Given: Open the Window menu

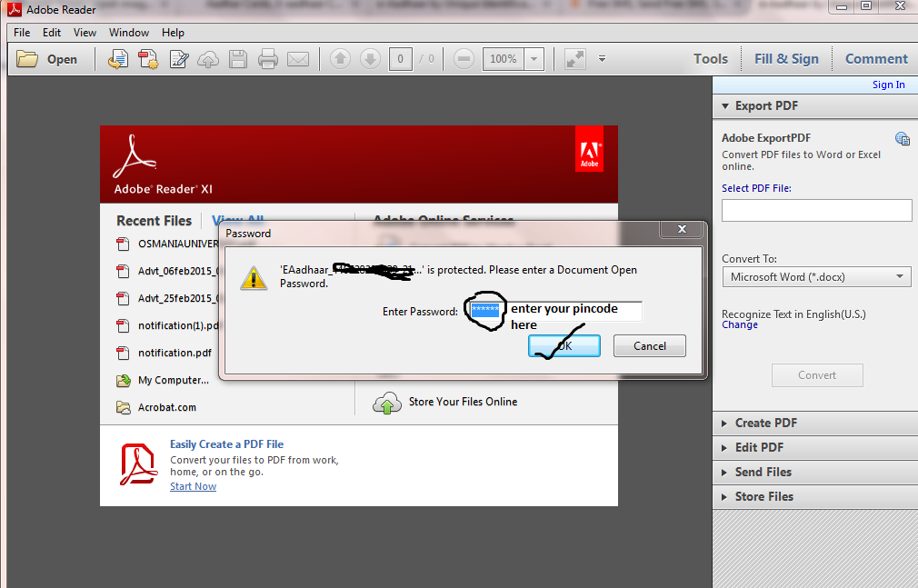Looking at the screenshot, I should point(129,33).
